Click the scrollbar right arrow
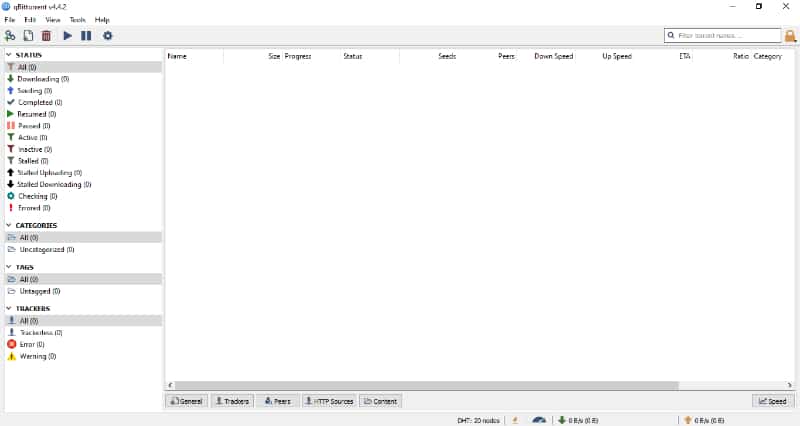The image size is (800, 426). pos(789,385)
